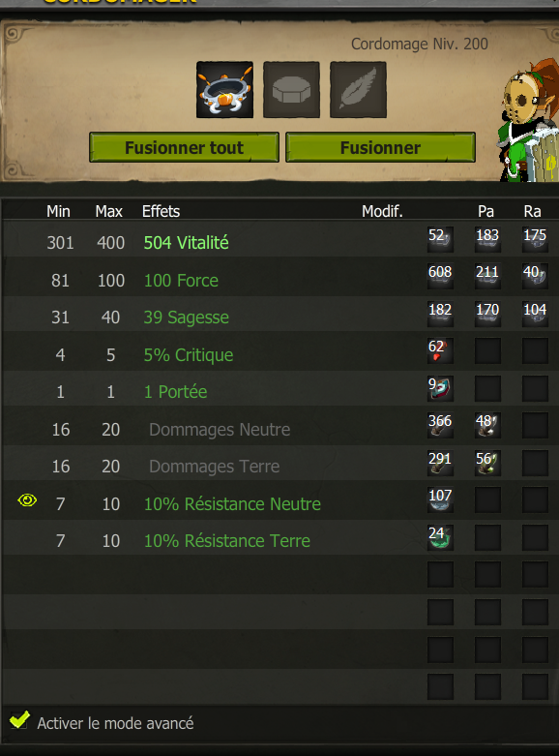Apply the 107 Résistance Neutre rune
The image size is (559, 756).
click(x=440, y=499)
